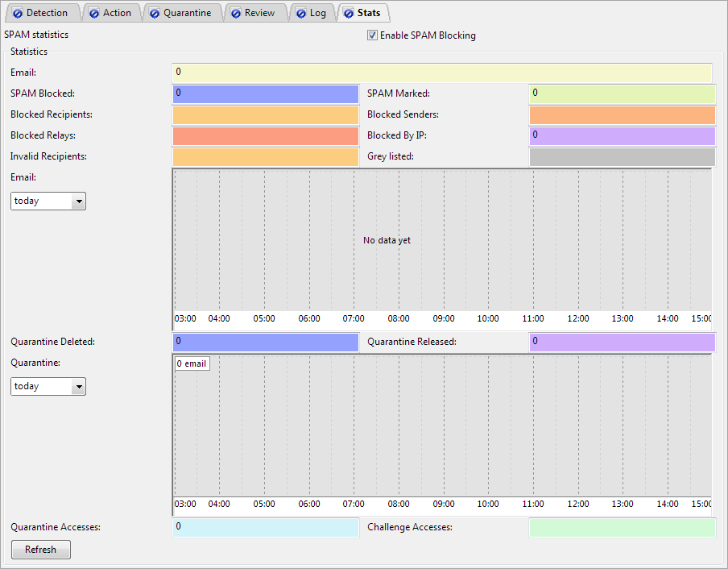
Task: Click the Detection tab icon
Action: tap(18, 13)
